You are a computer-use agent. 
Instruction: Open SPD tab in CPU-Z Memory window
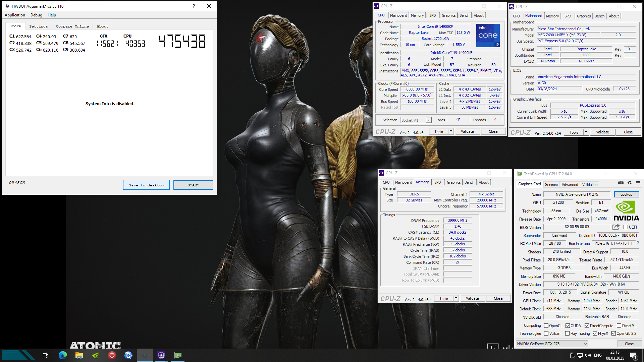pos(438,182)
